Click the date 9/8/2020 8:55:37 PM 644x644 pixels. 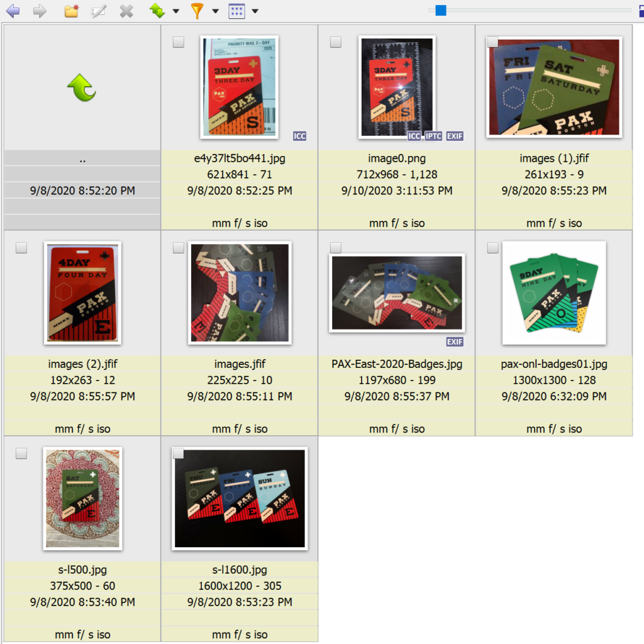pyautogui.click(x=397, y=396)
